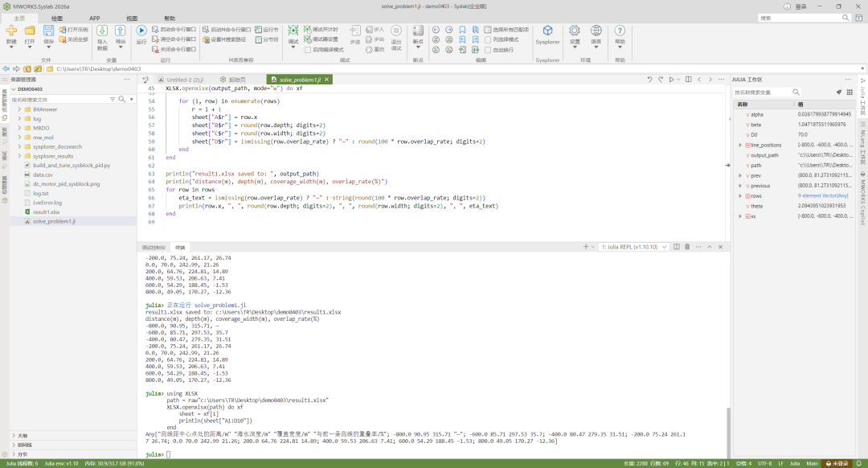
Task: Open the path bar dropdown arrow
Action: coord(862,69)
